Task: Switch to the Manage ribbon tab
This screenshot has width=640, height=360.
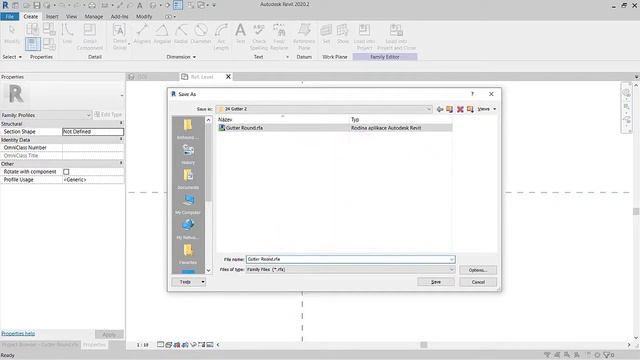Action: [x=93, y=16]
